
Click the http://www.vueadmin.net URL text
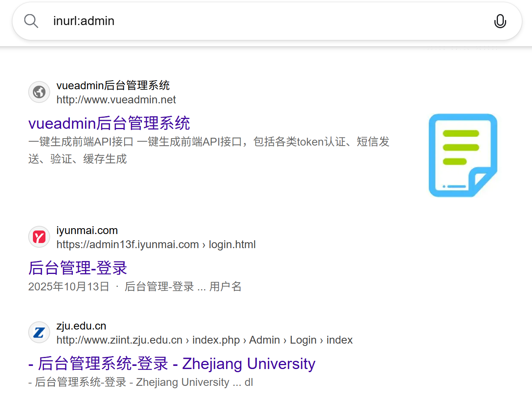coord(116,100)
